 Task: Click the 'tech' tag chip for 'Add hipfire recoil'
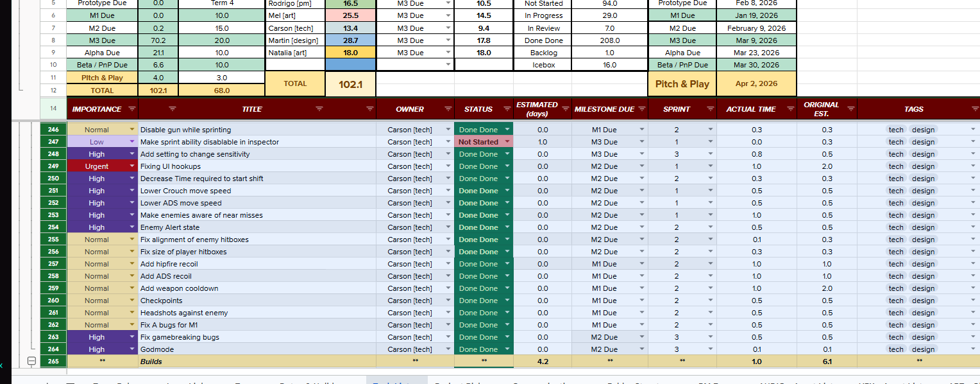[896, 264]
